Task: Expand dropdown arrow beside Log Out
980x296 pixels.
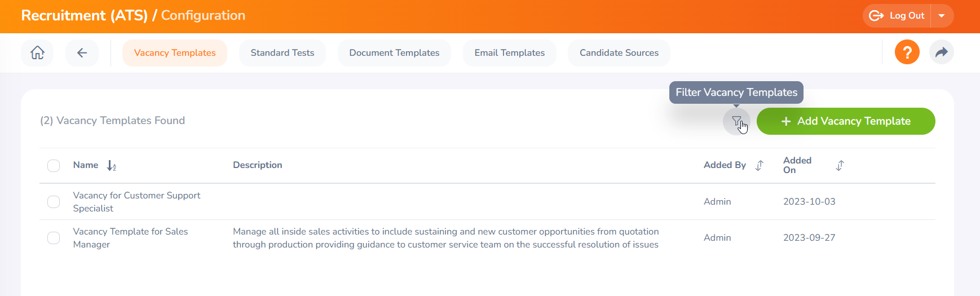Action: pos(942,16)
